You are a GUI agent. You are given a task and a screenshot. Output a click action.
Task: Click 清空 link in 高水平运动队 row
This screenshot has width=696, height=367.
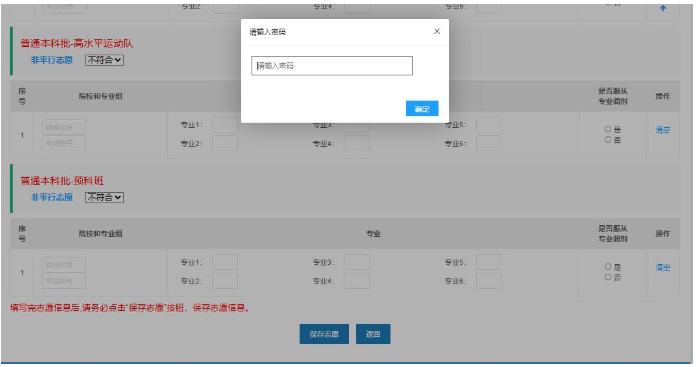click(x=663, y=130)
